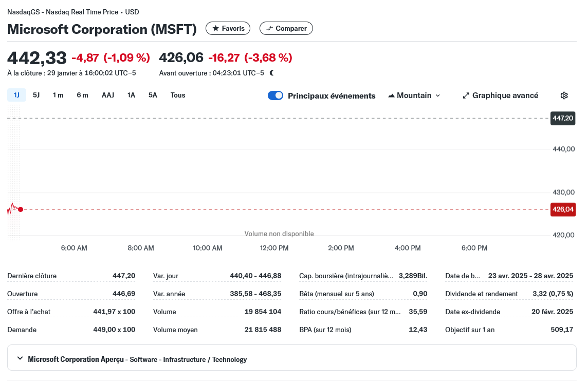The width and height of the screenshot is (588, 385).
Task: Click the moon icon beside pre-market time
Action: tap(271, 73)
